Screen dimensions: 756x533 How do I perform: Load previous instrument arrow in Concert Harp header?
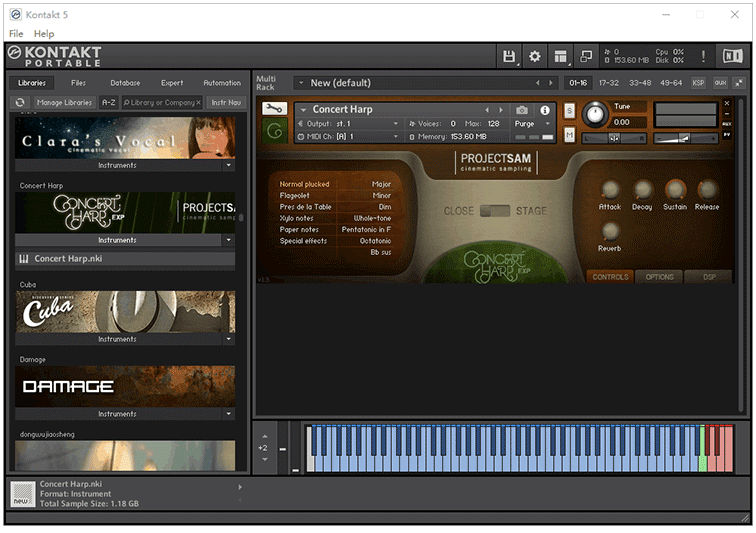click(x=487, y=110)
